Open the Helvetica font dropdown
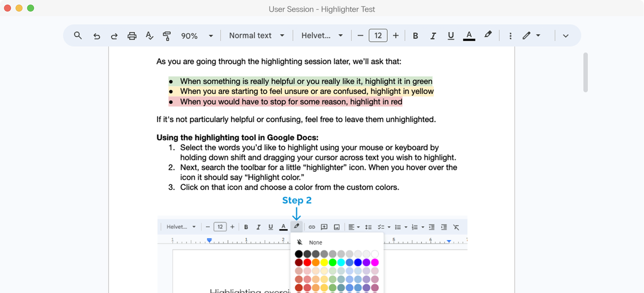This screenshot has height=293, width=644. 322,35
